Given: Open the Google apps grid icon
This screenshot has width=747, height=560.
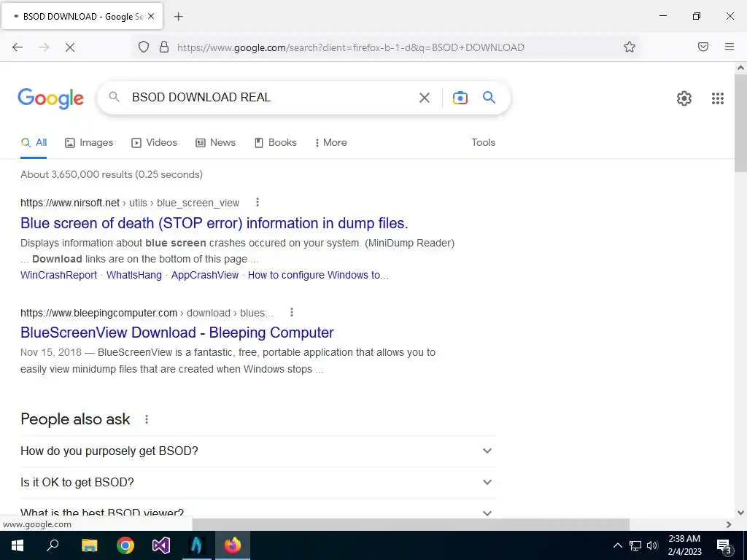Looking at the screenshot, I should click(718, 98).
